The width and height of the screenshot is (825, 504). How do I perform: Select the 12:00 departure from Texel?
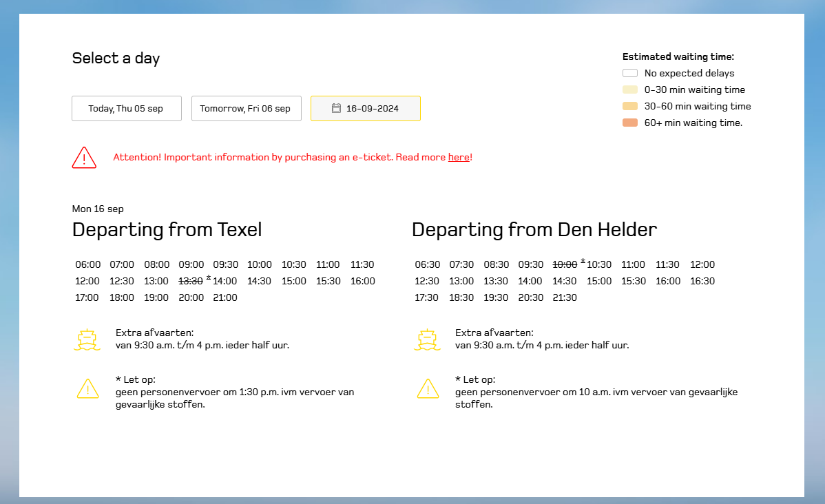click(x=87, y=281)
